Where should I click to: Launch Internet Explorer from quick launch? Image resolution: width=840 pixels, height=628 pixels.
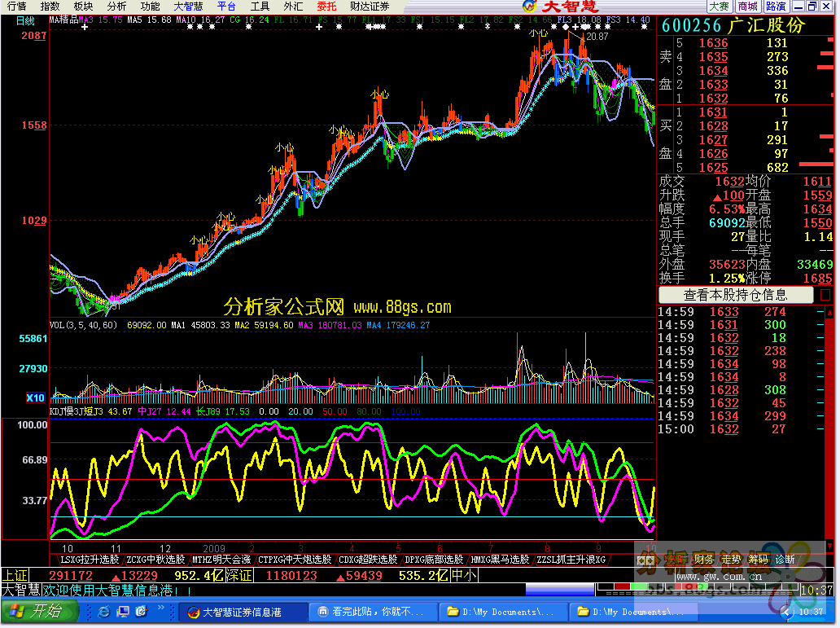[104, 612]
